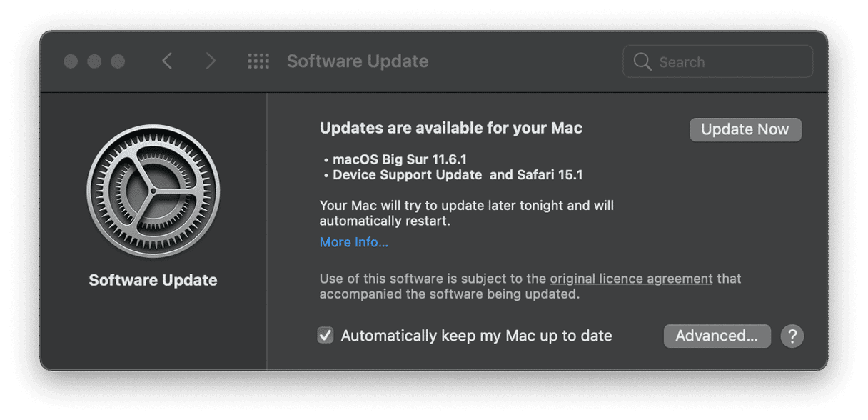Open help via the question mark icon

click(792, 336)
